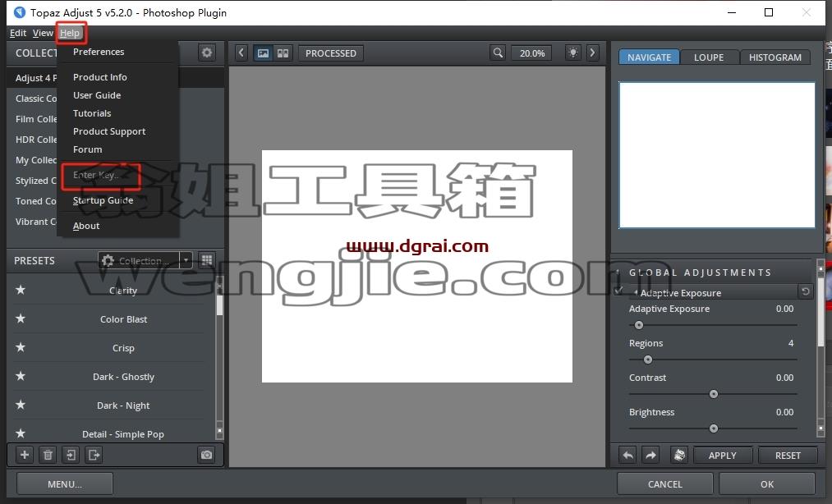Select Preferences from Help menu
Viewport: 832px width, 504px height.
click(x=99, y=52)
